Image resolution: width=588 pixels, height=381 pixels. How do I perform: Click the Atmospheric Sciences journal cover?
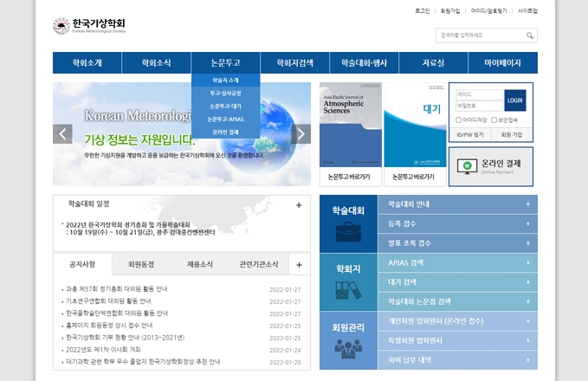pos(350,124)
